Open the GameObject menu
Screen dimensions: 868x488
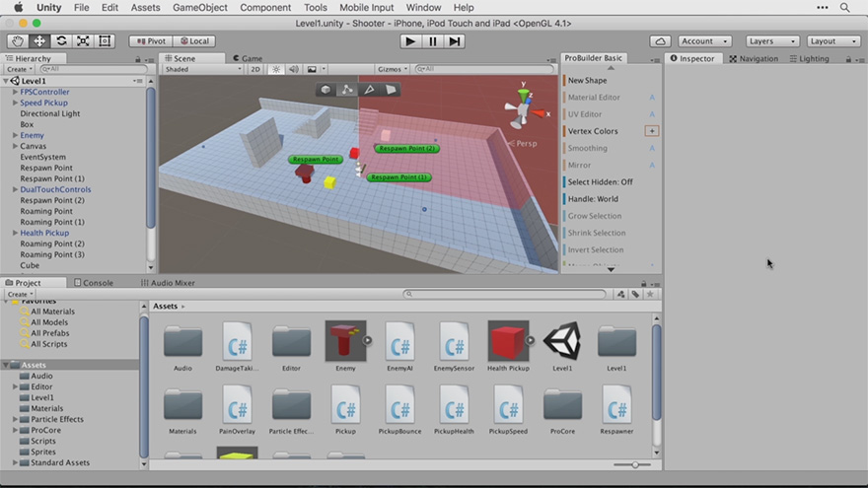[200, 7]
